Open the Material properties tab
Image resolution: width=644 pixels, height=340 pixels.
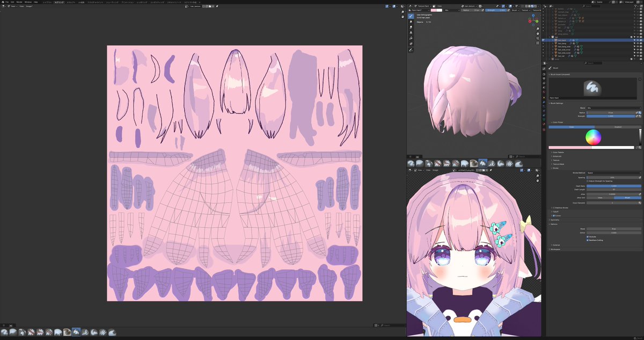pyautogui.click(x=544, y=124)
